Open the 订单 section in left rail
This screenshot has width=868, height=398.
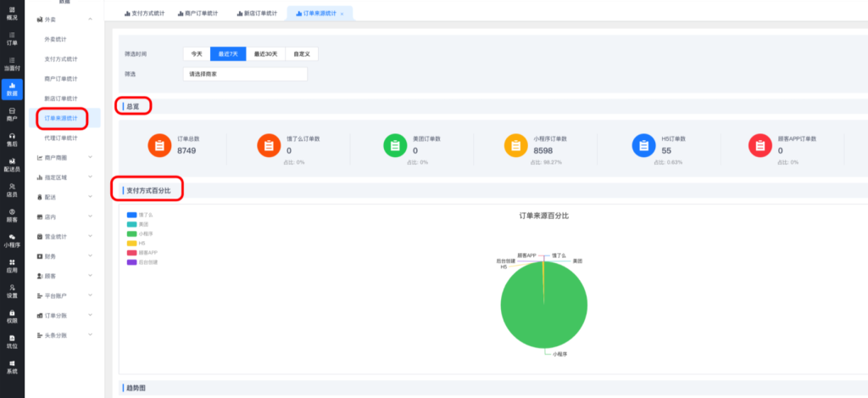tap(12, 38)
